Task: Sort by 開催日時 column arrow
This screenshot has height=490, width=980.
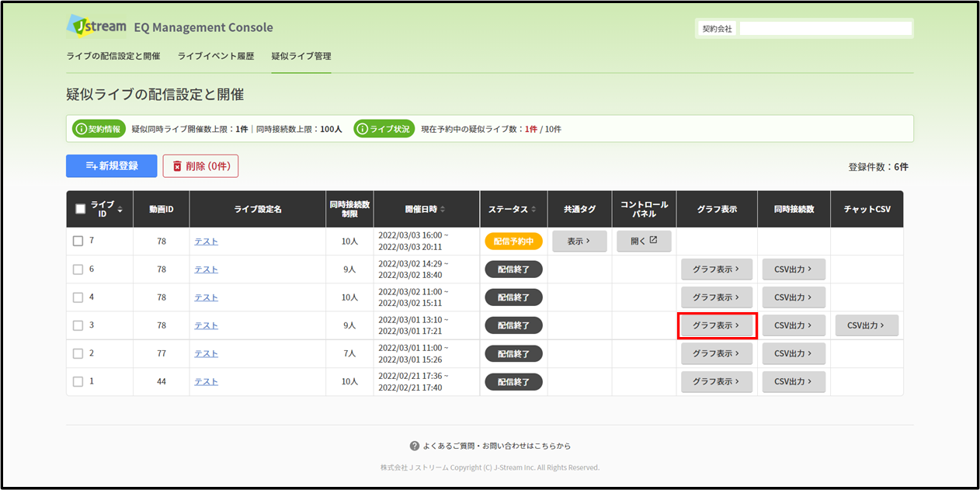Action: (443, 210)
